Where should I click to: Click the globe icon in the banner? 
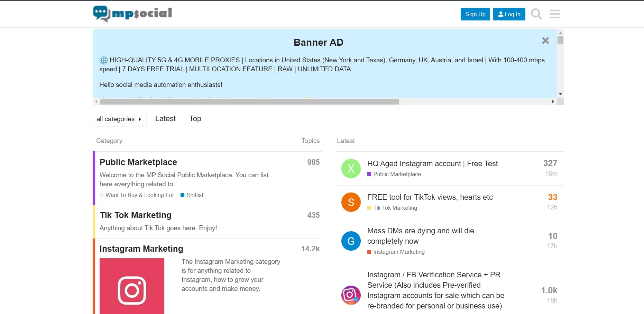[x=103, y=60]
